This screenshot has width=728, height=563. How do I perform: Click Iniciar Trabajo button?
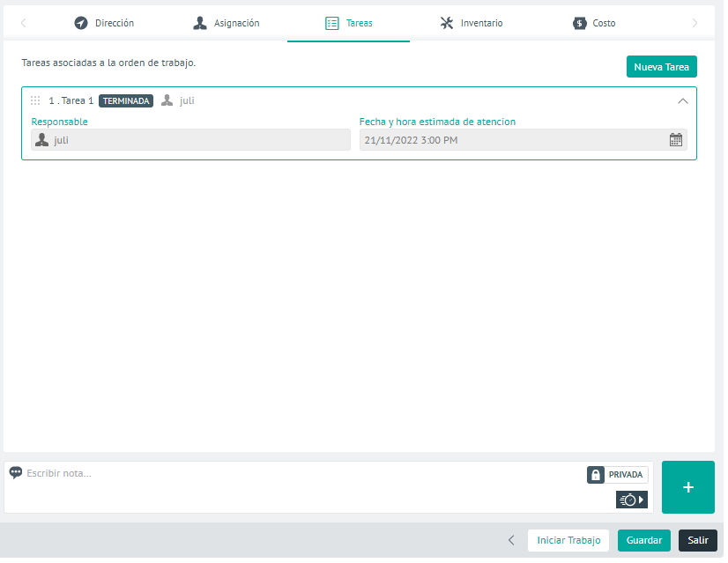tap(568, 540)
